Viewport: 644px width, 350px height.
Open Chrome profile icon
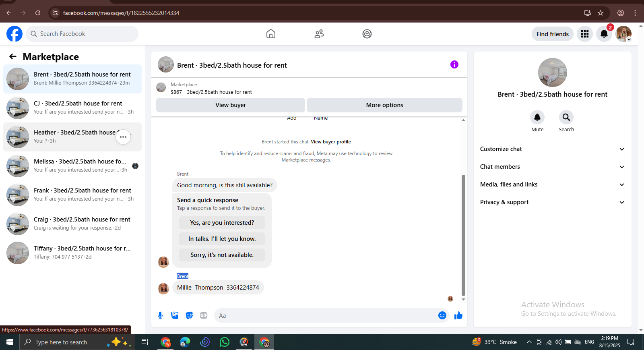click(x=621, y=13)
